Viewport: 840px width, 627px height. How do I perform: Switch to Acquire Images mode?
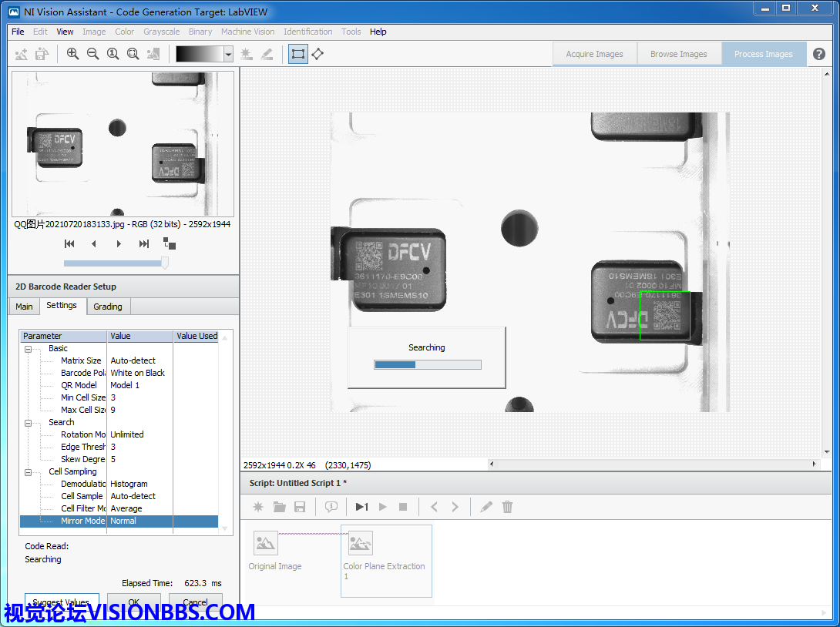pyautogui.click(x=595, y=54)
